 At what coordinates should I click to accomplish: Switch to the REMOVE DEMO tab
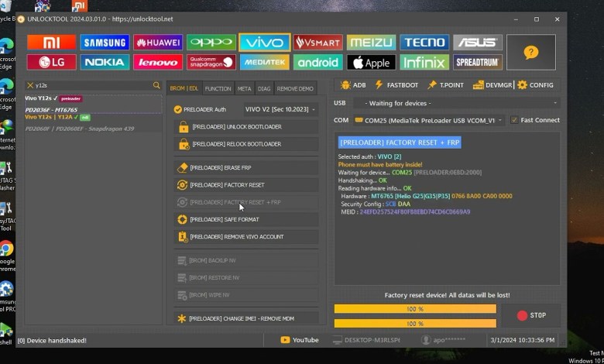(295, 89)
